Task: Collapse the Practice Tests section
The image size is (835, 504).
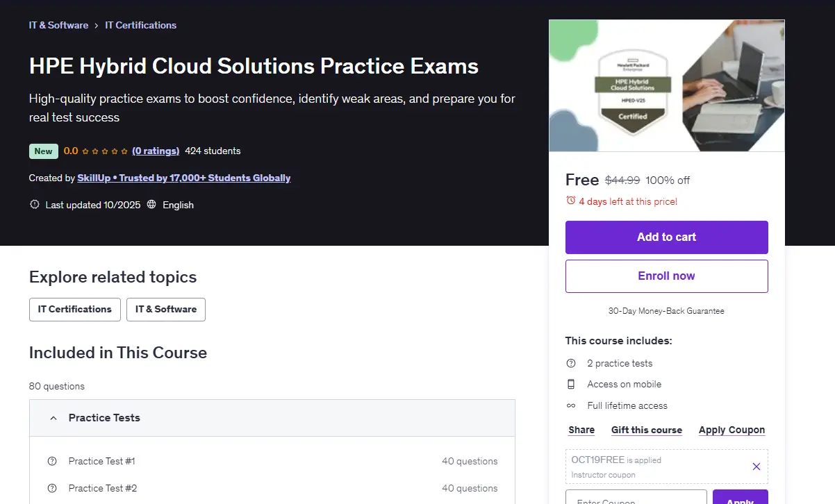Action: [272, 418]
